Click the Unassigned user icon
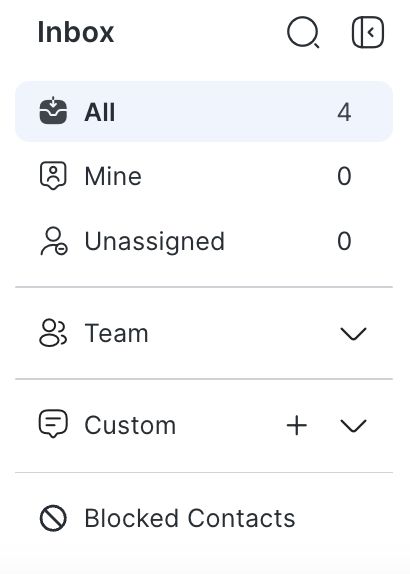 (53, 241)
